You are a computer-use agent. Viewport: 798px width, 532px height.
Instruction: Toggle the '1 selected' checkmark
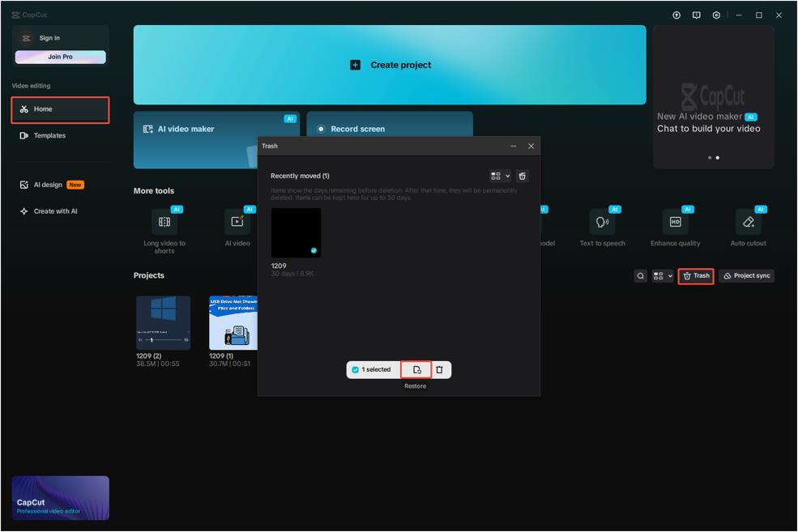coord(355,370)
